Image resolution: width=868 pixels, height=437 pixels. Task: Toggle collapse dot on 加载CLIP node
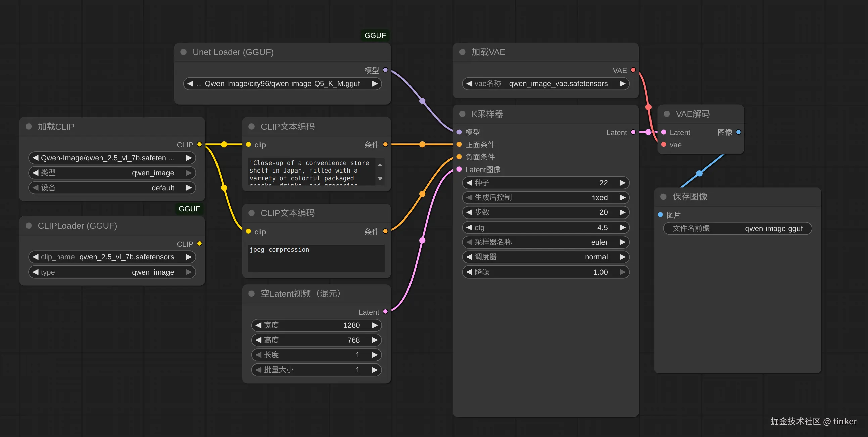pos(29,126)
